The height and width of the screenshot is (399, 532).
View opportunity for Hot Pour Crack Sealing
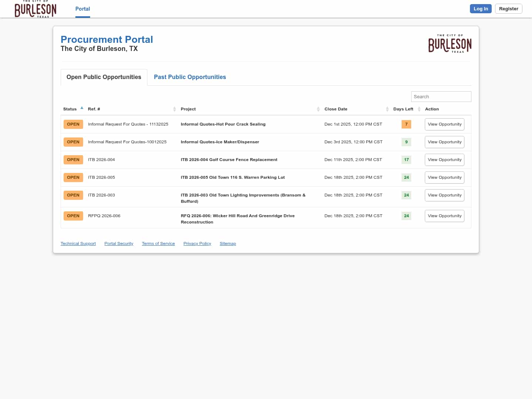(x=444, y=125)
